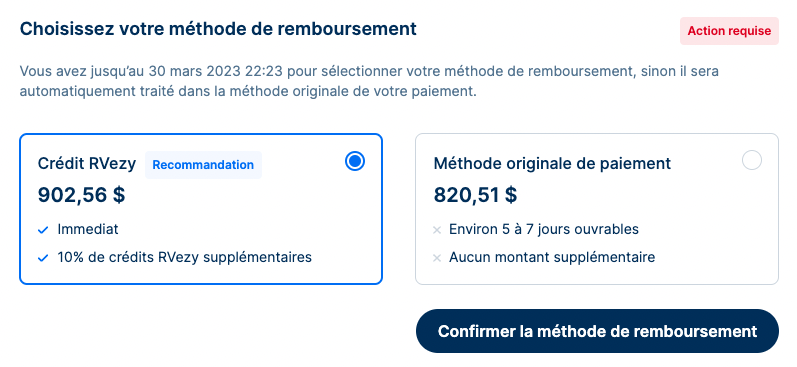The image size is (797, 367).
Task: Click the Environ 5 à 7 jours ouvrables text
Action: click(544, 229)
